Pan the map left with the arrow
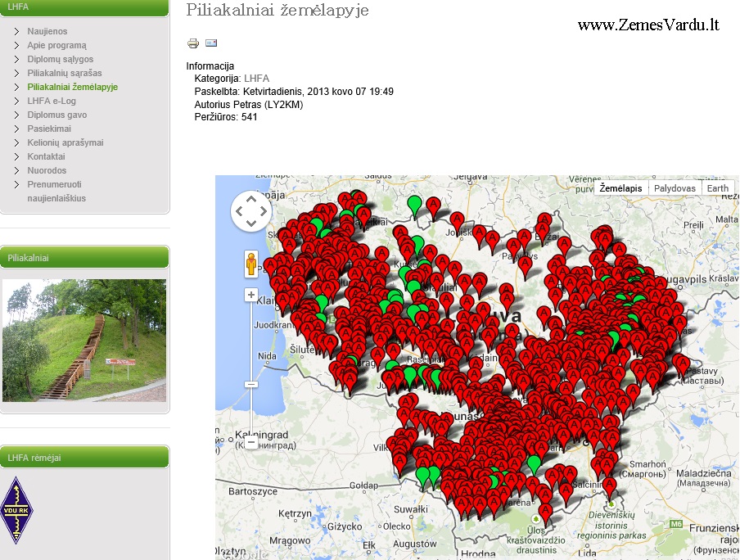Screen dimensions: 740x560 pyautogui.click(x=239, y=211)
